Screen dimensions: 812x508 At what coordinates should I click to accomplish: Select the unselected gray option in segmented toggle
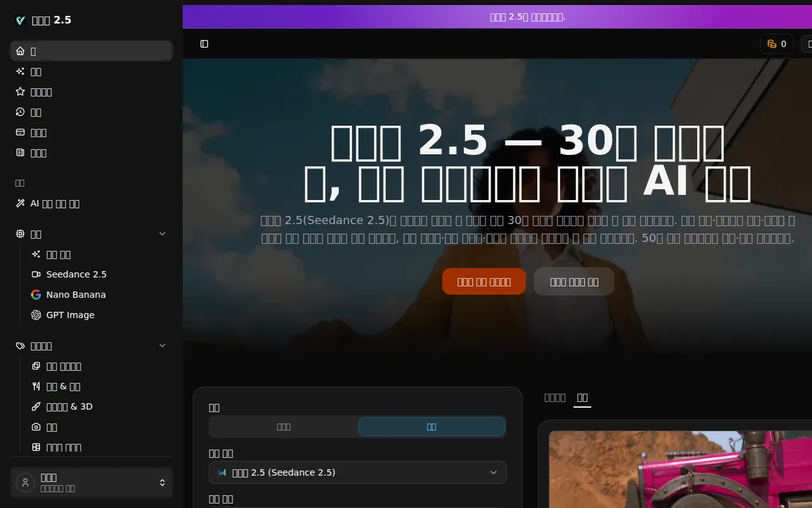(284, 427)
